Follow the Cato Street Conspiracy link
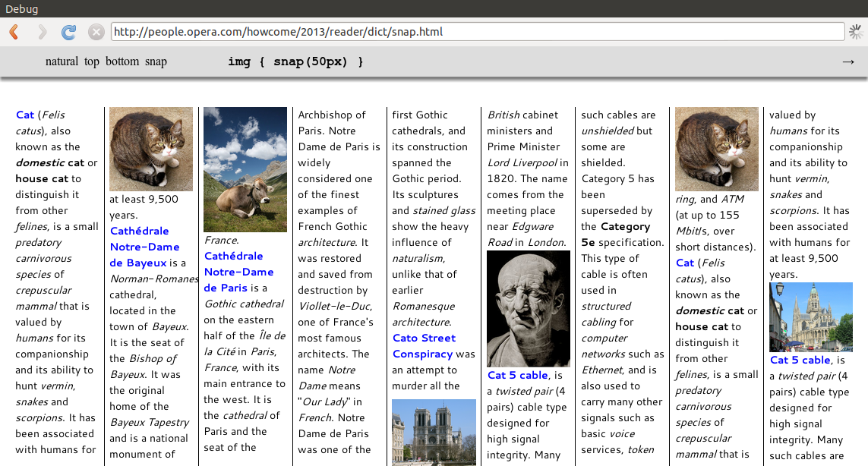The image size is (868, 466). click(424, 346)
